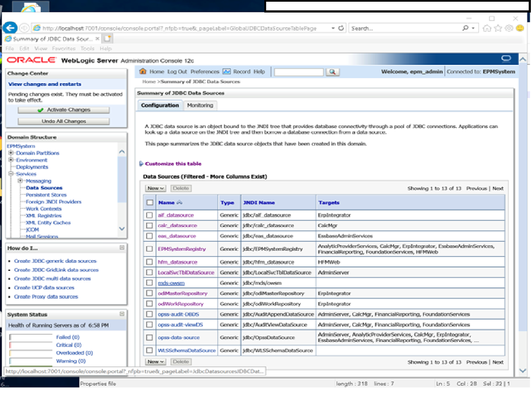
Task: Collapse the Services tree node
Action: point(11,174)
